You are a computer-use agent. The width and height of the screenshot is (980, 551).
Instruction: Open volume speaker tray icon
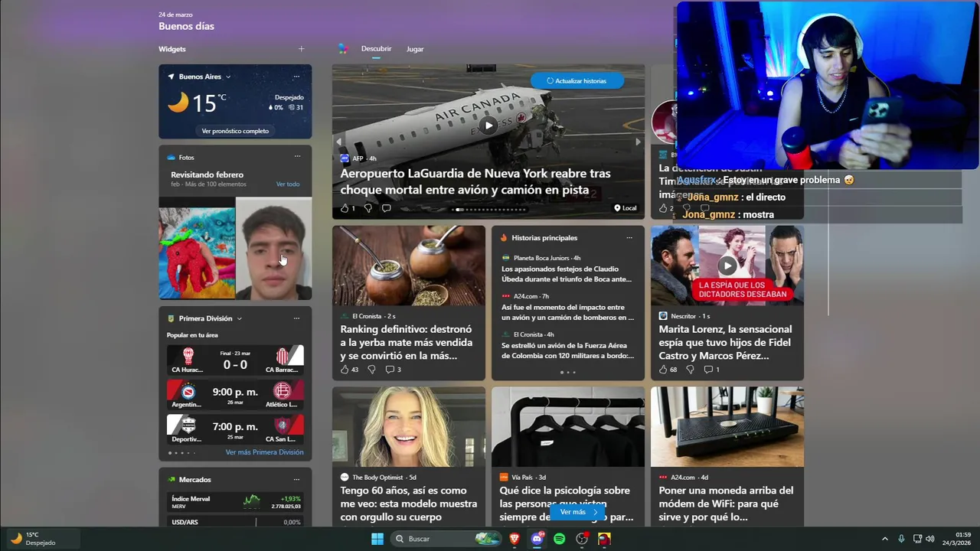pos(930,539)
